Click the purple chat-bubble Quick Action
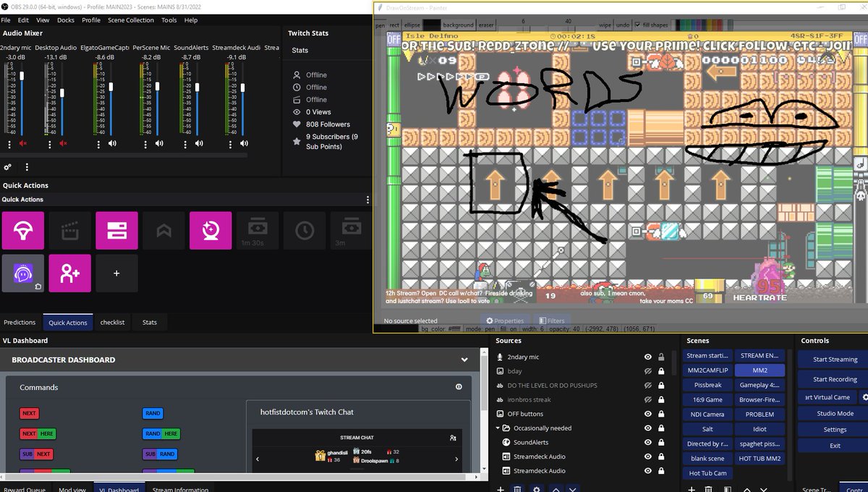Viewport: 868px width, 492px height. pos(23,273)
